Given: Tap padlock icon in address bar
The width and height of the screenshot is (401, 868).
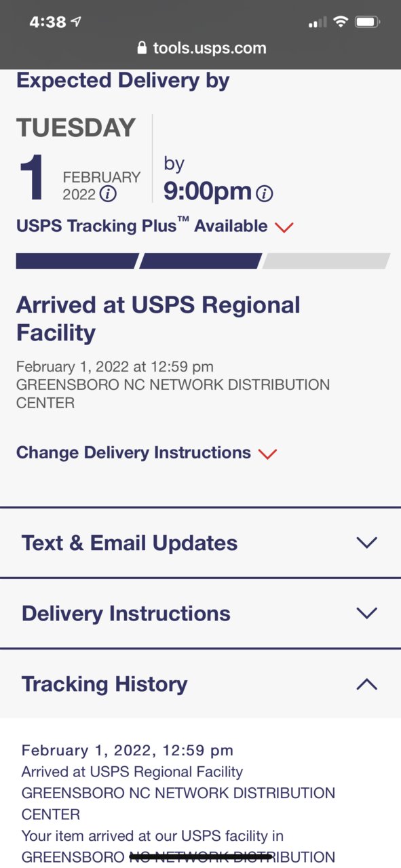Looking at the screenshot, I should [142, 47].
